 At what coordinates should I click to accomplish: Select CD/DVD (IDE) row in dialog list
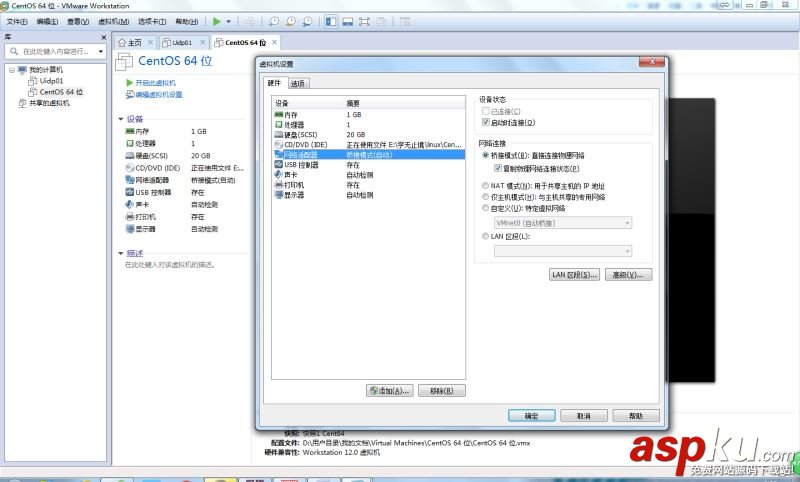(369, 144)
